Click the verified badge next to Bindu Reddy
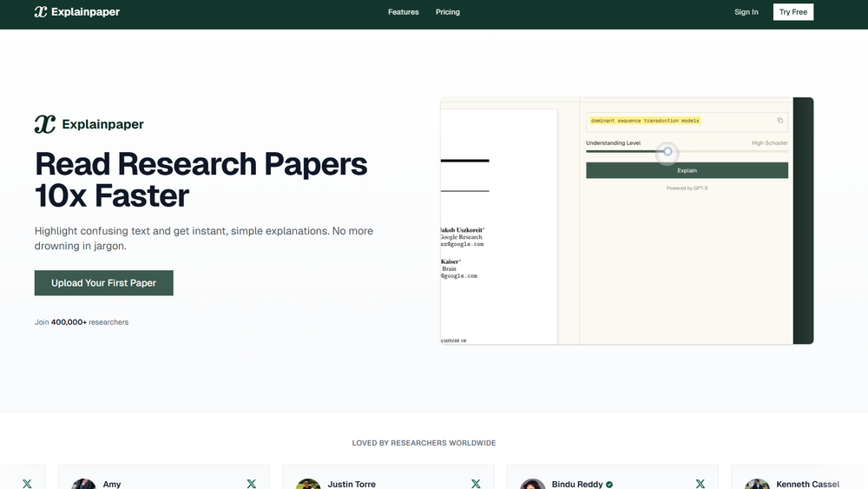Screen dimensions: 868x489 [609, 484]
